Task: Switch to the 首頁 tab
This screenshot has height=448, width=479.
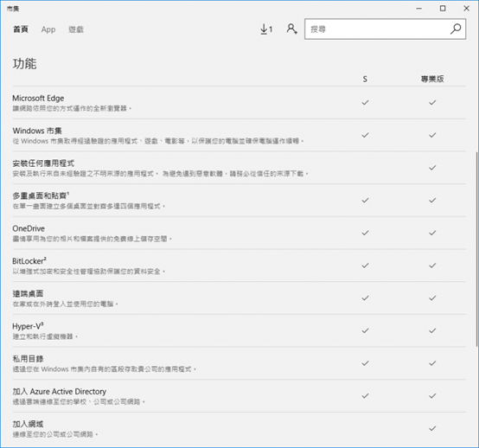Action: 21,29
